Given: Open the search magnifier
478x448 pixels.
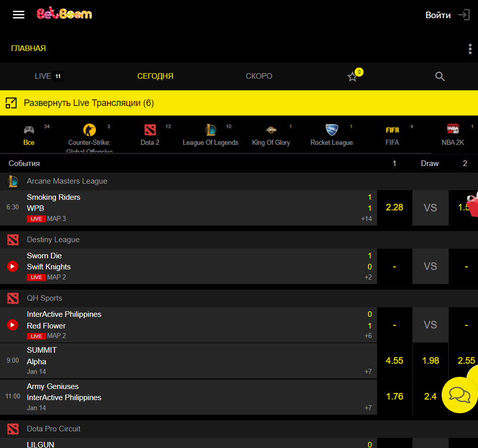Looking at the screenshot, I should [440, 76].
